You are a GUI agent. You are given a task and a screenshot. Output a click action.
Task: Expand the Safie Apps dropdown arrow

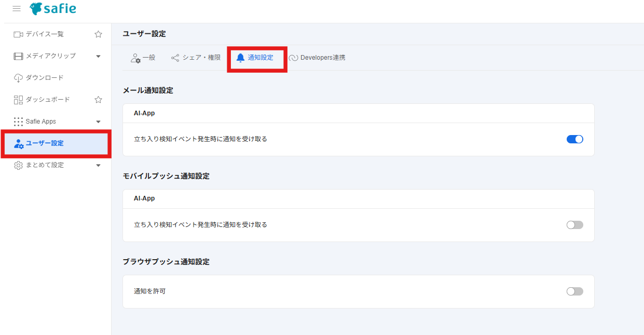pyautogui.click(x=99, y=122)
